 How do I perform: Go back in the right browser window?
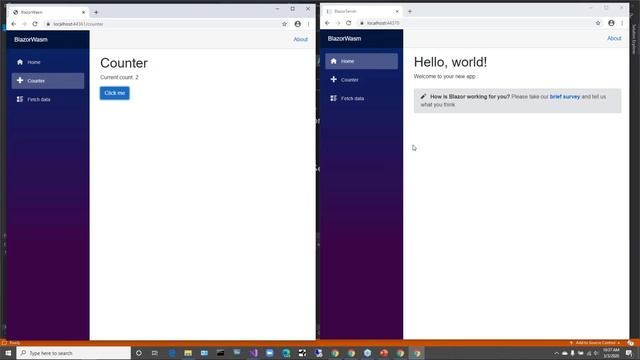327,23
